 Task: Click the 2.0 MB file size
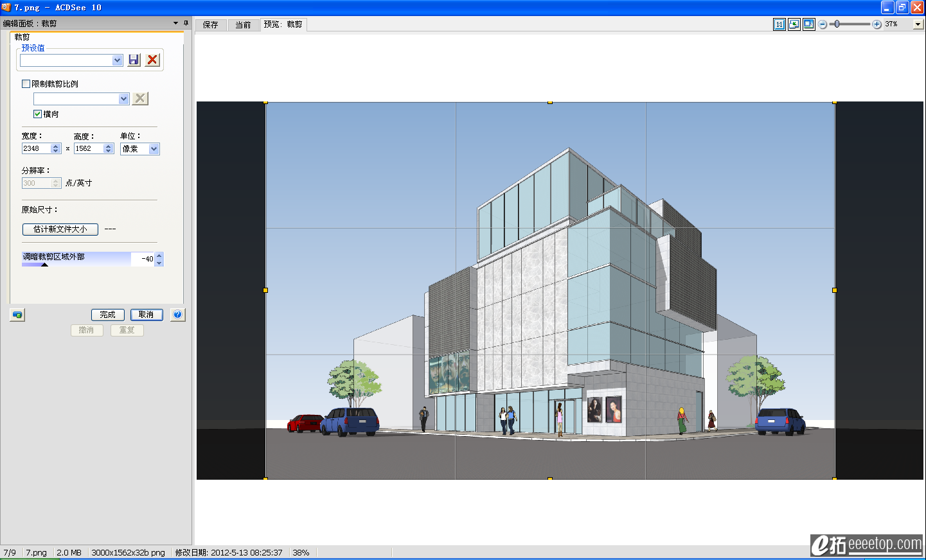click(x=69, y=552)
